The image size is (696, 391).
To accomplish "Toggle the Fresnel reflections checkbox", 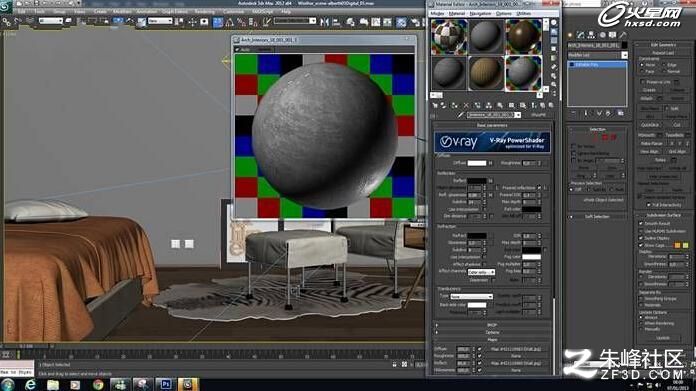I will tap(539, 188).
